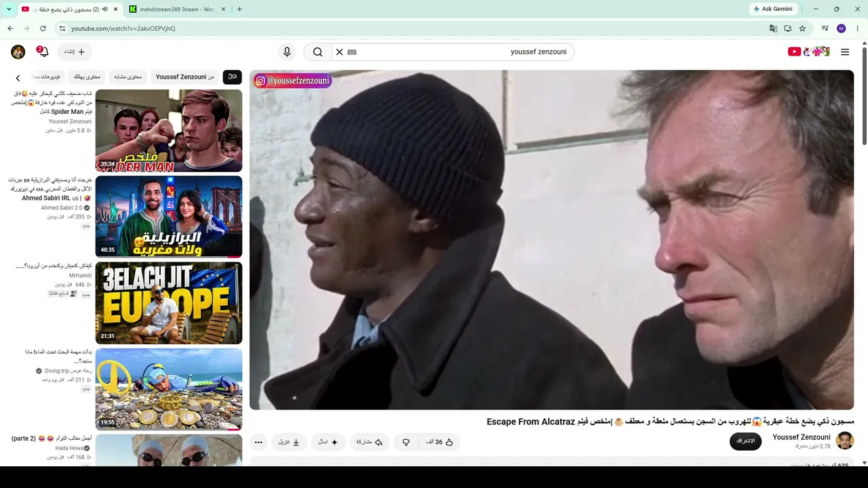Open the Spider Man video title link
Image resolution: width=868 pixels, height=488 pixels.
52,102
